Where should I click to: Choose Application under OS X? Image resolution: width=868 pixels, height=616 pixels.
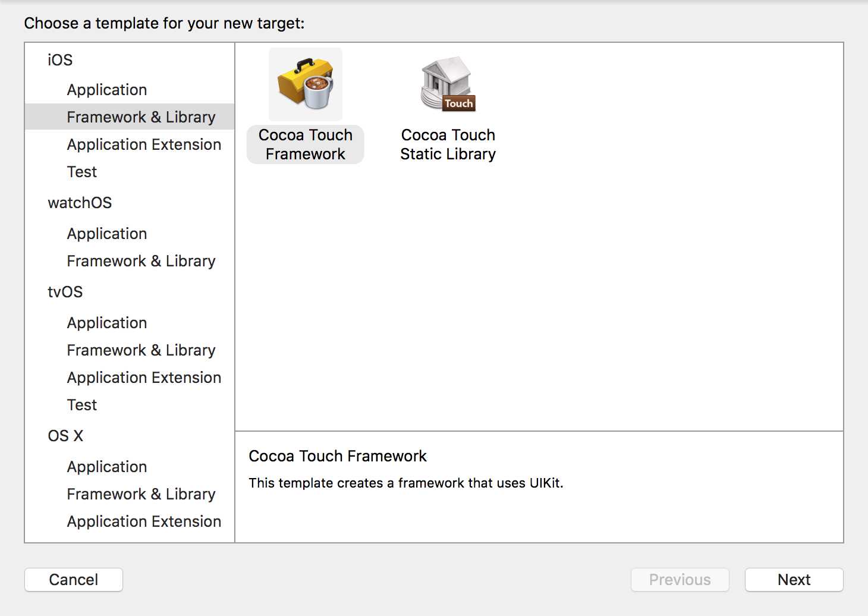(x=107, y=467)
